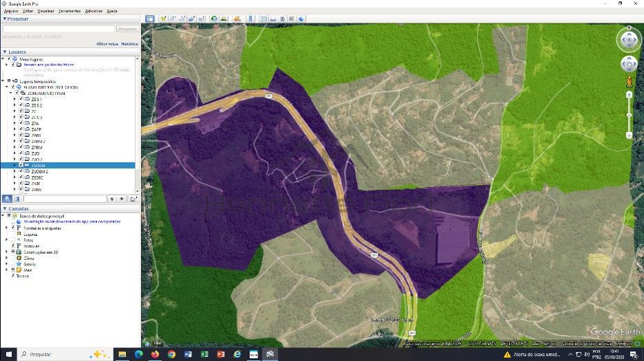Click the search text input field

(58, 29)
